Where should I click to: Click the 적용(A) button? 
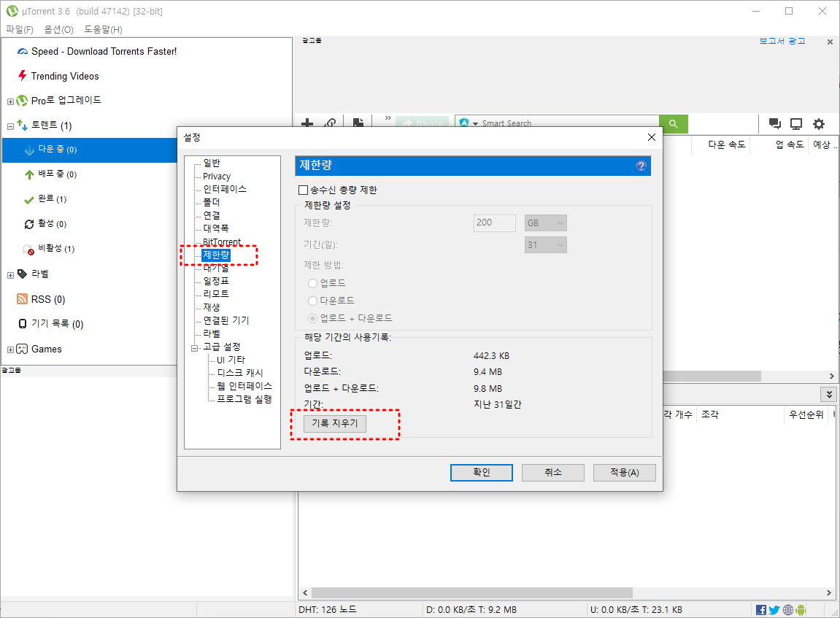pyautogui.click(x=625, y=472)
